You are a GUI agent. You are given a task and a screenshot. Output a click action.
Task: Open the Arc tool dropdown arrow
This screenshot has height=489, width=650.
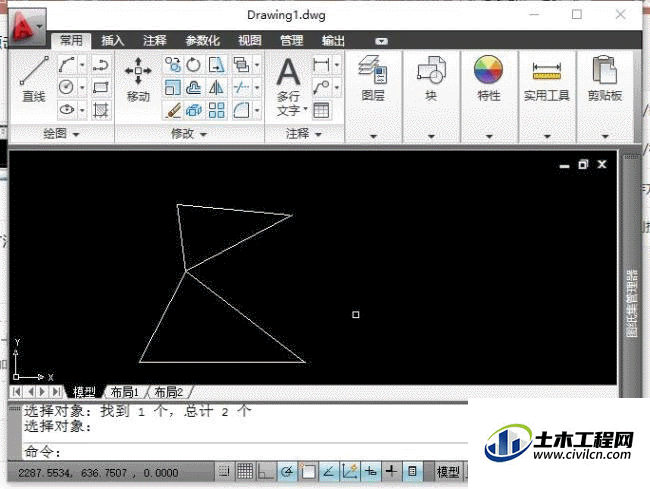coord(82,65)
